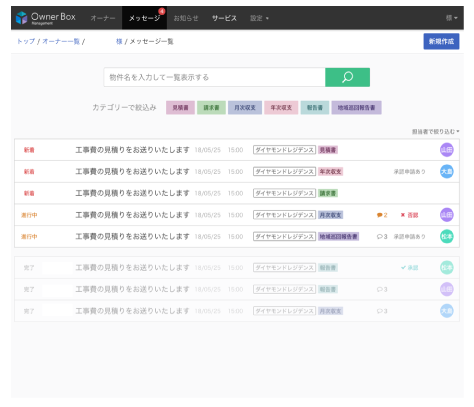Click the property name search field
Viewport: 474px width, 407px height.
click(214, 77)
